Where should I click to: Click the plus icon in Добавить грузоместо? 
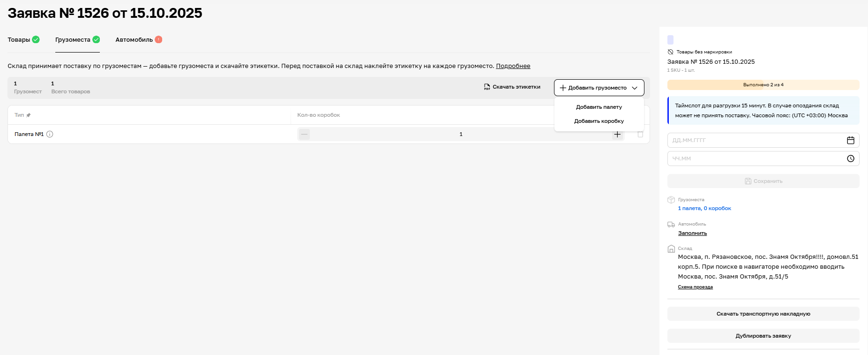pos(563,88)
